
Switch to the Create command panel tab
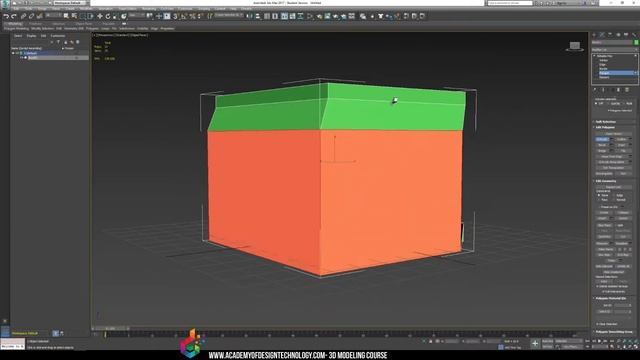(x=594, y=35)
